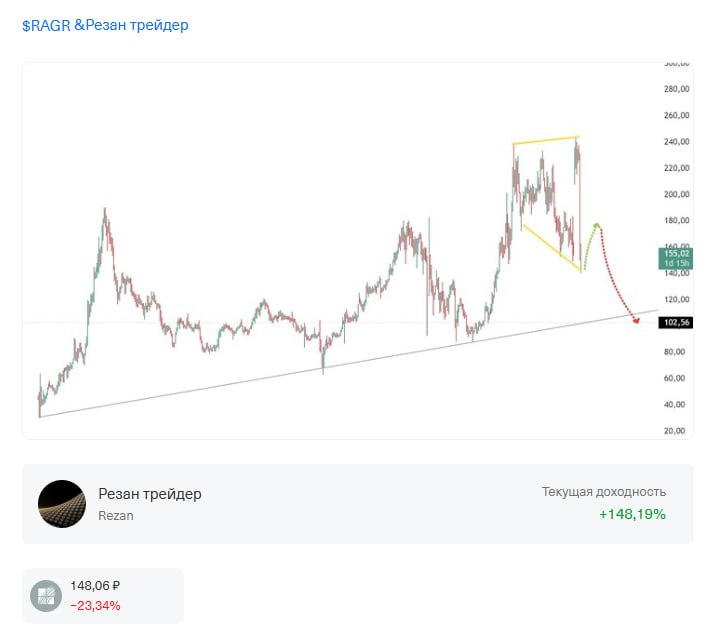
Task: Click the 240,00 price axis label
Action: (676, 142)
